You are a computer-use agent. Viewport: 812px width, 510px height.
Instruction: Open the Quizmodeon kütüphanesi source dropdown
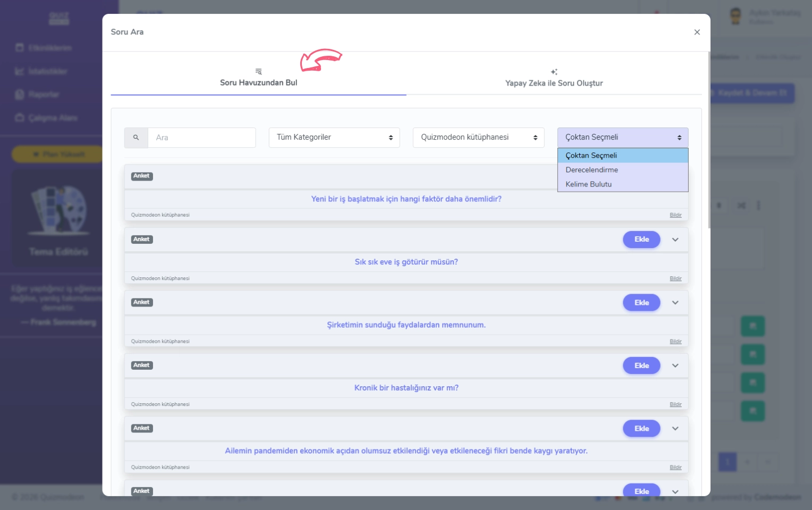coord(478,138)
